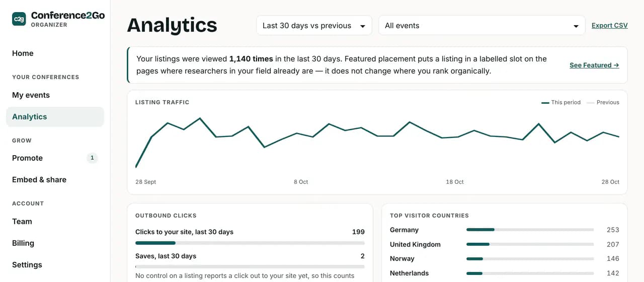Click the Promote badge showing 1
The height and width of the screenshot is (282, 644).
[x=92, y=158]
